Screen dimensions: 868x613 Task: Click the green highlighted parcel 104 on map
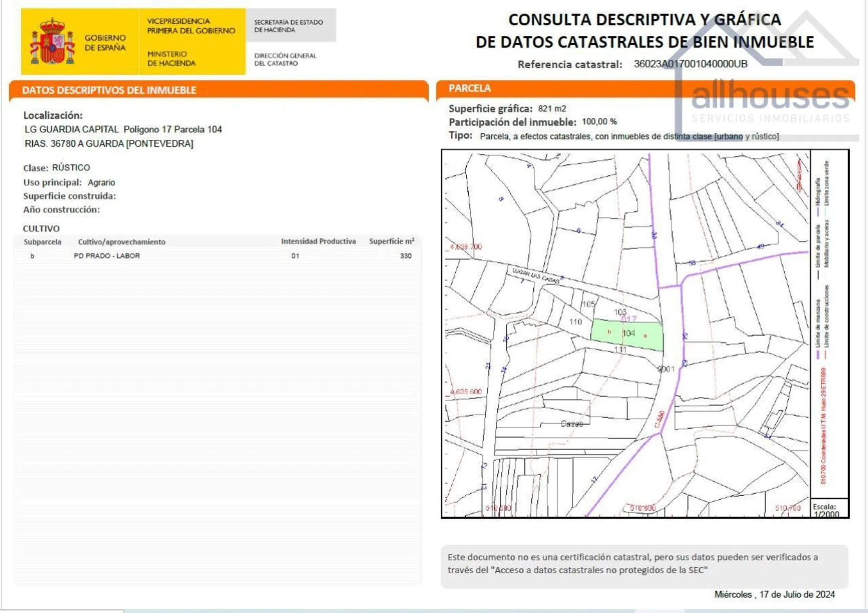point(628,335)
